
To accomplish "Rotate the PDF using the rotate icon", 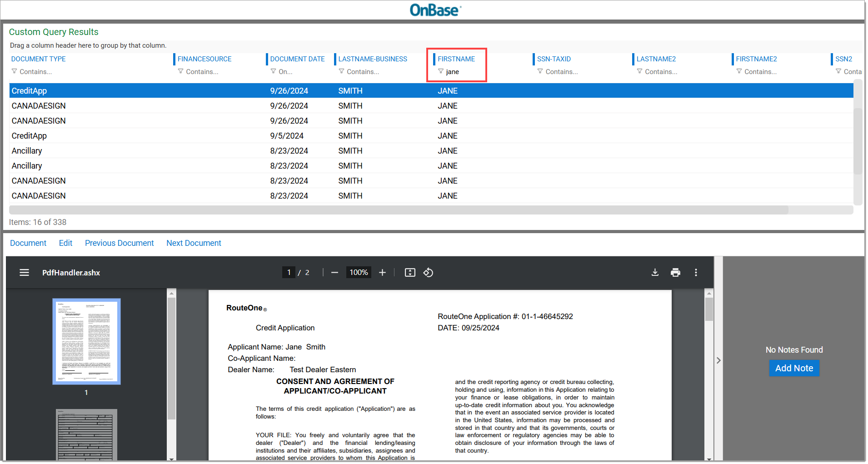I will pos(428,273).
